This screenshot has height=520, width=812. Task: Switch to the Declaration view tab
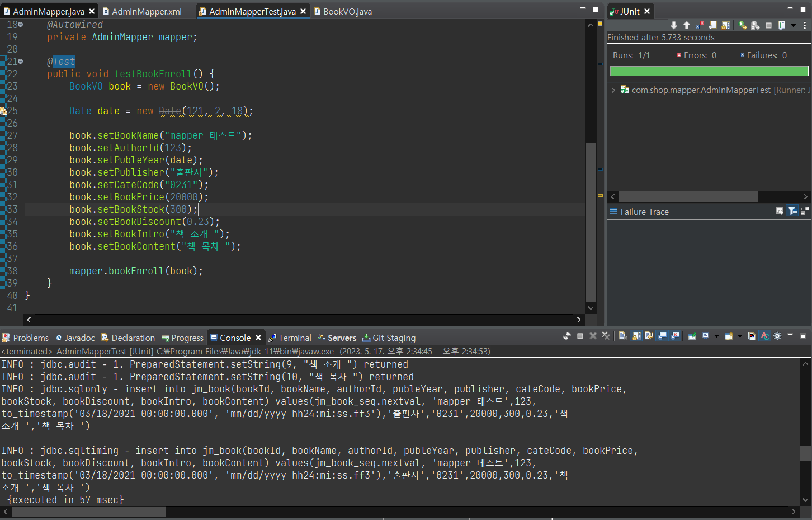coord(128,338)
